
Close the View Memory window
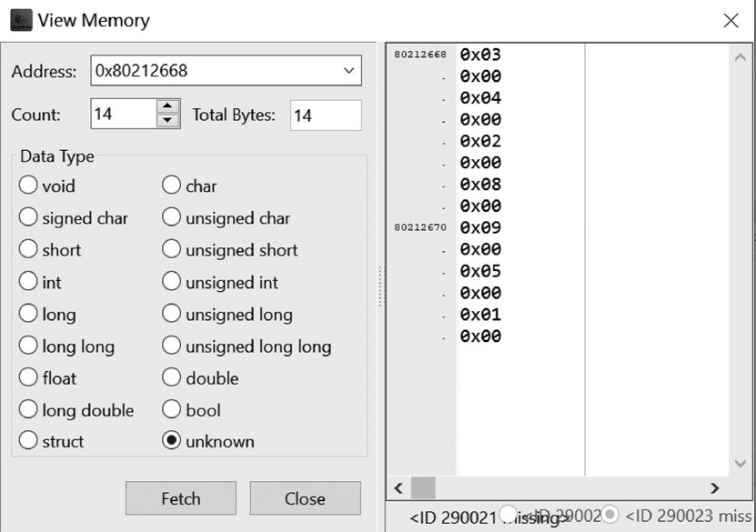[731, 20]
